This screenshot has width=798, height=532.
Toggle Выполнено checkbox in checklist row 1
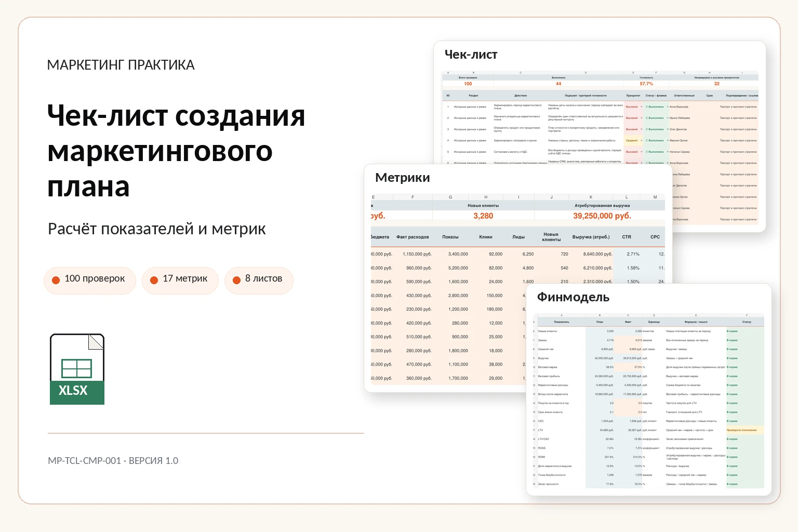[x=647, y=107]
